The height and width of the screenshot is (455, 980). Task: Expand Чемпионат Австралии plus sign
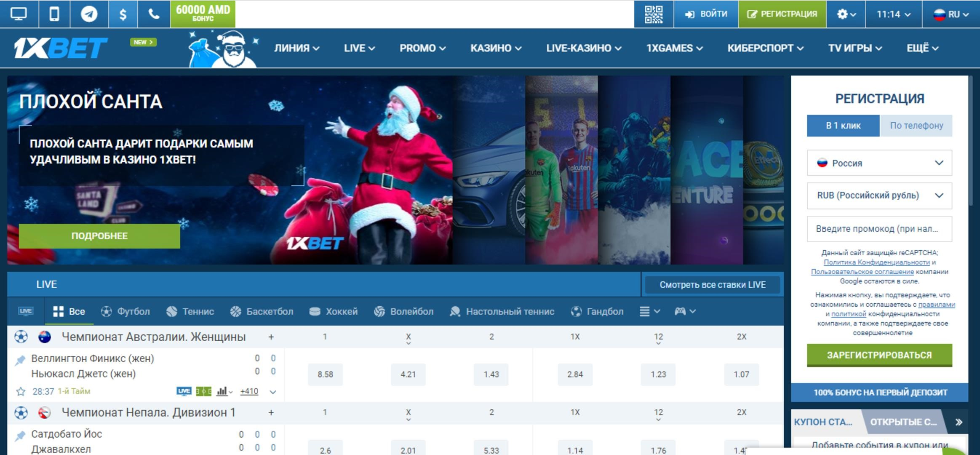[271, 337]
